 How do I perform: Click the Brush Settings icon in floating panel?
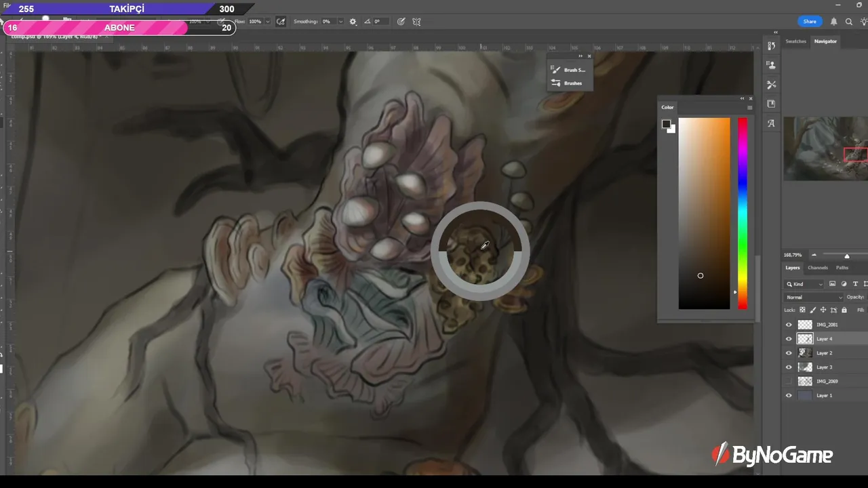click(x=556, y=70)
